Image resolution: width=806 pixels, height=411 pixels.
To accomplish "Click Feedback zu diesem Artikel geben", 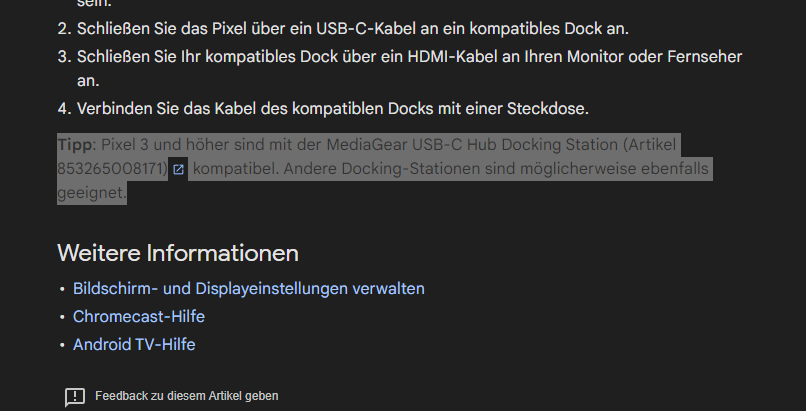I will 186,396.
